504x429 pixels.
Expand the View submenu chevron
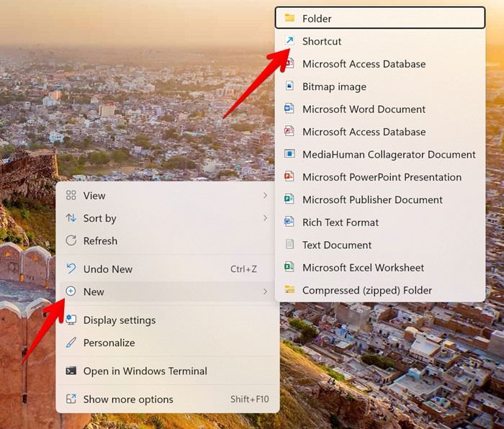pos(265,195)
